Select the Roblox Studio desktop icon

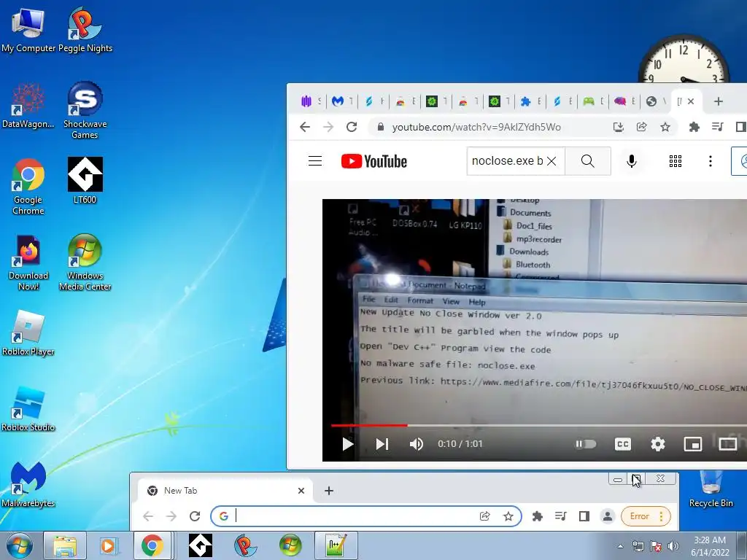[28, 409]
